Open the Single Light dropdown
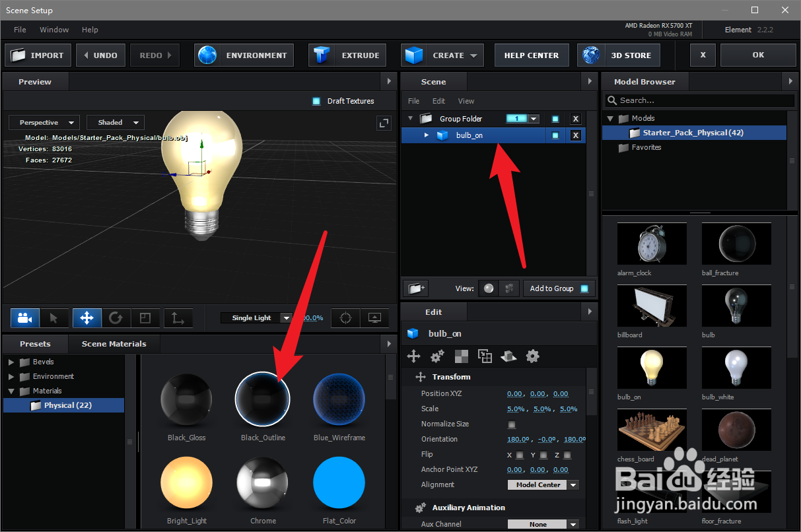 [257, 317]
